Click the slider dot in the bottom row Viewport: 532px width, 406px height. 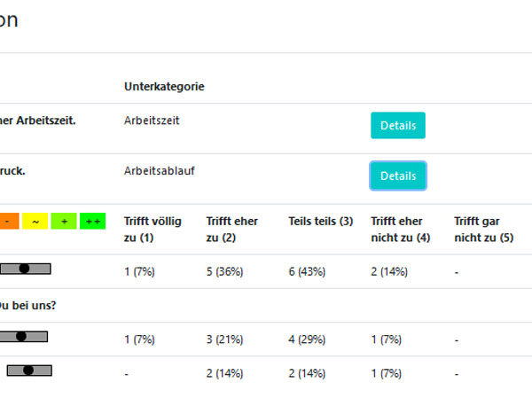28,370
